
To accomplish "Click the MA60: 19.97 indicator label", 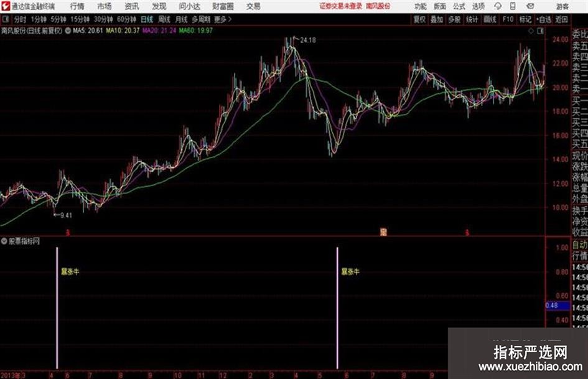I will click(195, 30).
